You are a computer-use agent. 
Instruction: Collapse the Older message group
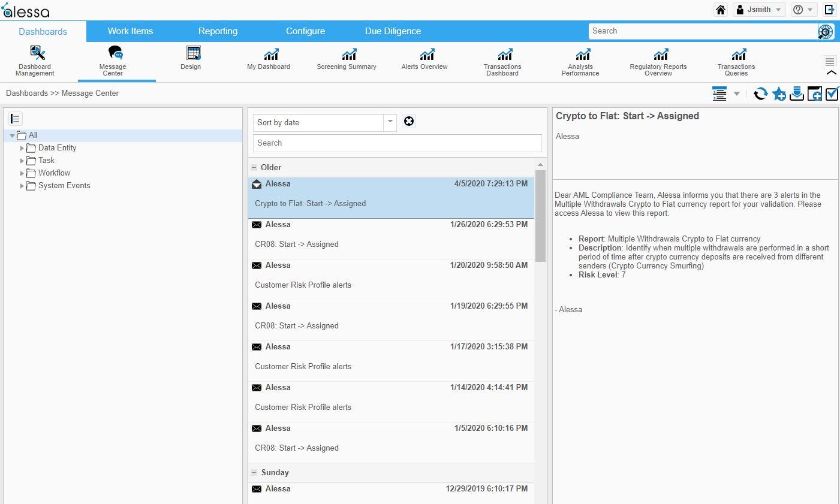click(254, 168)
